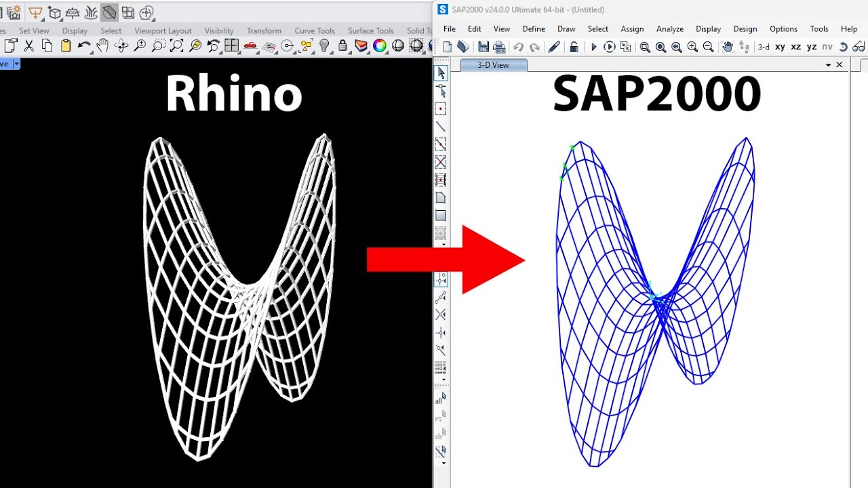
Task: Click the Zoom Window icon in Rhino
Action: (x=158, y=46)
